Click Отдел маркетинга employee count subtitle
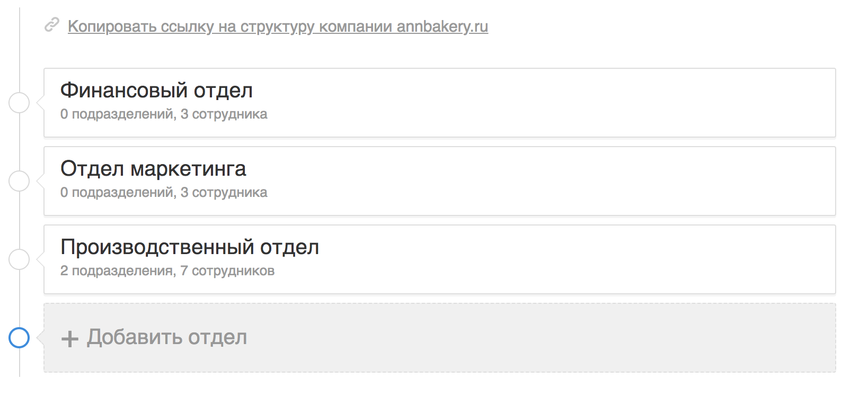This screenshot has height=415, width=868. tap(164, 193)
